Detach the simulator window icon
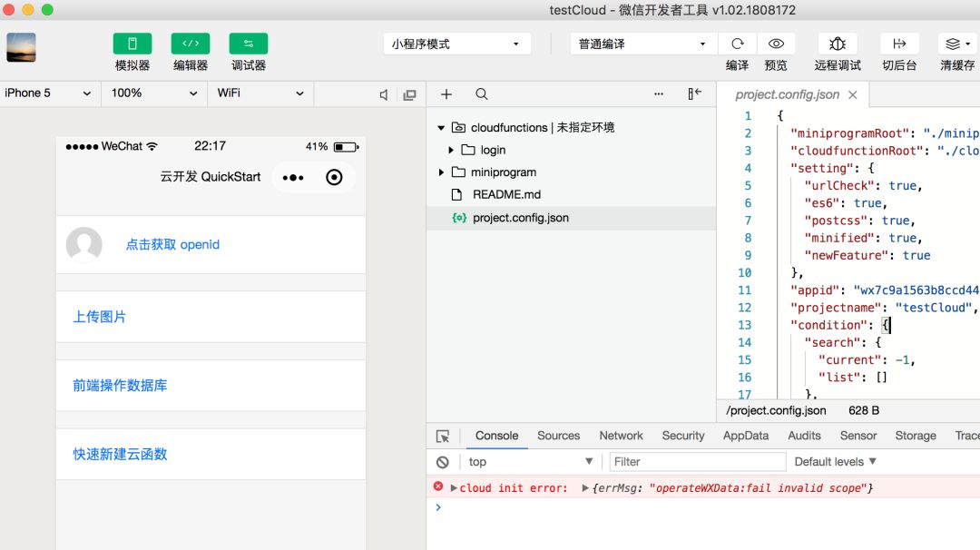Viewport: 980px width, 550px height. pos(409,94)
